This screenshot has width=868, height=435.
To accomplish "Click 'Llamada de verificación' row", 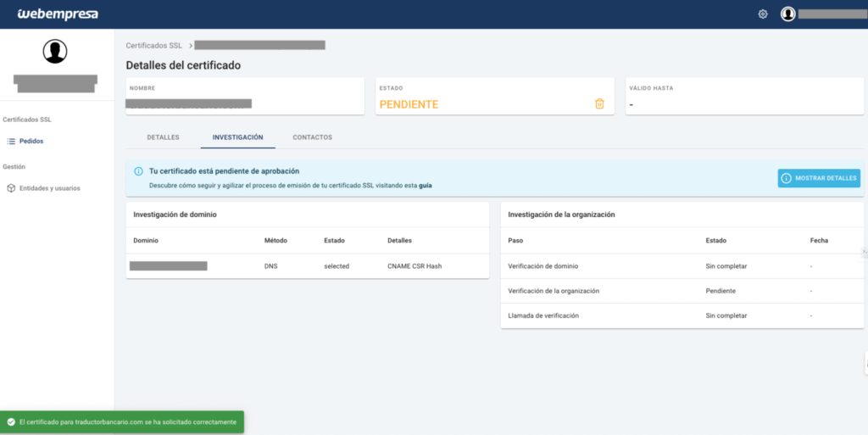I will tap(682, 315).
